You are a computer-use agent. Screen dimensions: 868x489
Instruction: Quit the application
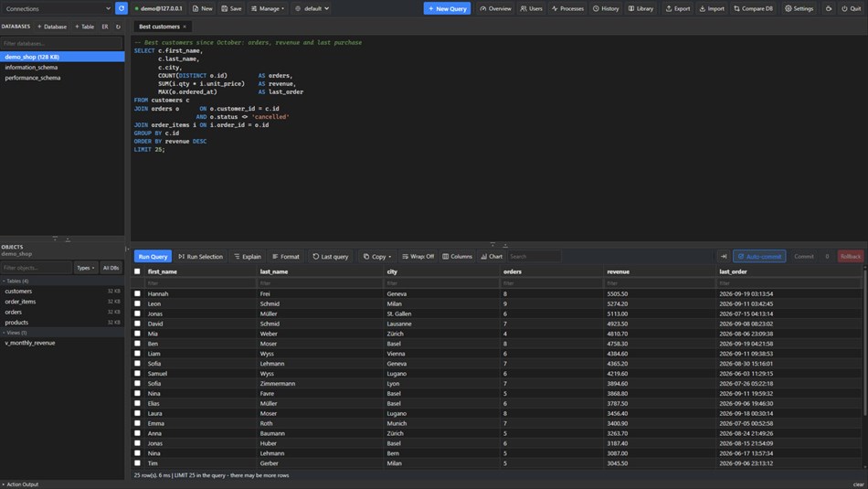pos(851,8)
